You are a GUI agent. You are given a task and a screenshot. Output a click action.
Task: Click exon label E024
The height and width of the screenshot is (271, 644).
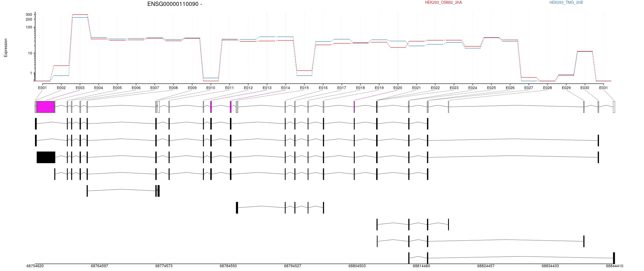pyautogui.click(x=473, y=88)
